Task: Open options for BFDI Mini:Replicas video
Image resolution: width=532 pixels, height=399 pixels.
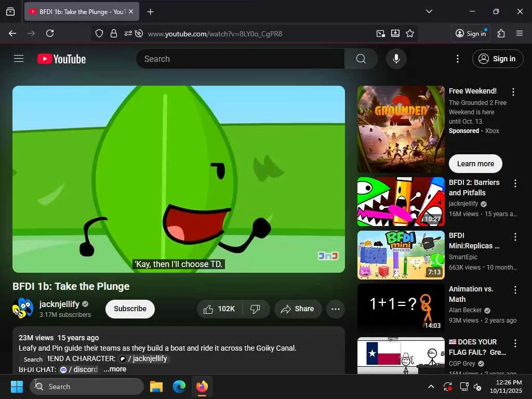Action: pyautogui.click(x=515, y=237)
